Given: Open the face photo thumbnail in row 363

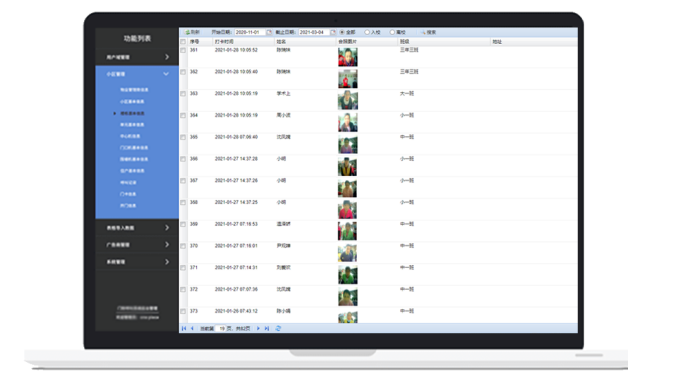Looking at the screenshot, I should tap(347, 100).
